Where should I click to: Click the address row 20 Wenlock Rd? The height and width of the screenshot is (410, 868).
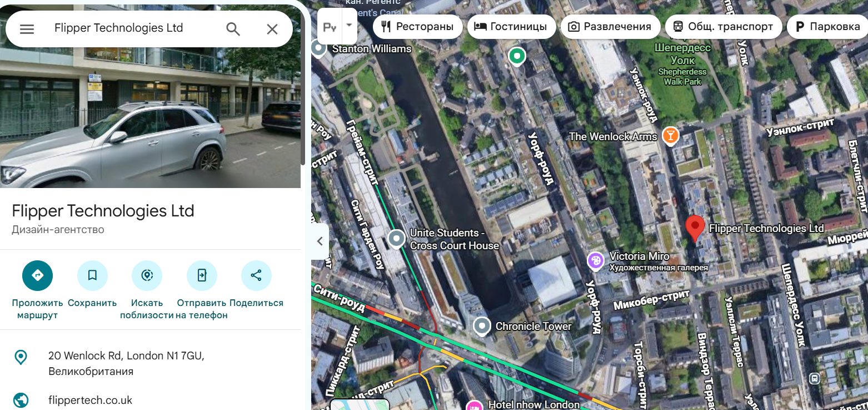150,363
